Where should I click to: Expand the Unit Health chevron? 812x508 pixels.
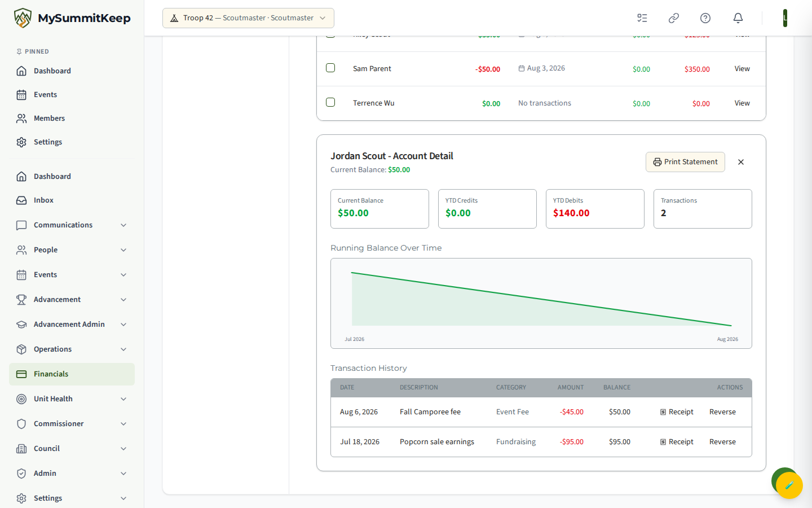123,398
